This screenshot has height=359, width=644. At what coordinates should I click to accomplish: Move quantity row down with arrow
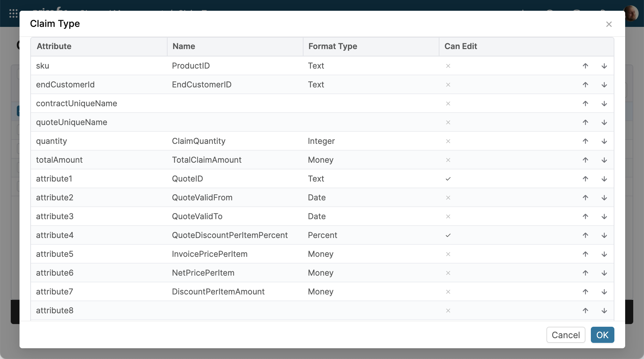pyautogui.click(x=604, y=141)
